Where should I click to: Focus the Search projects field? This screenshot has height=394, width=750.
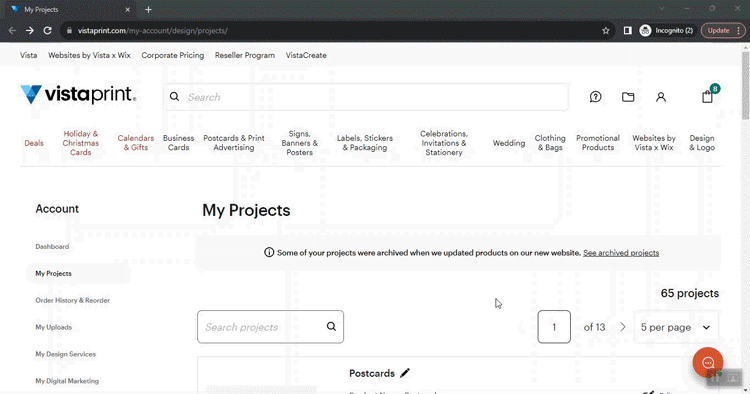tap(270, 327)
